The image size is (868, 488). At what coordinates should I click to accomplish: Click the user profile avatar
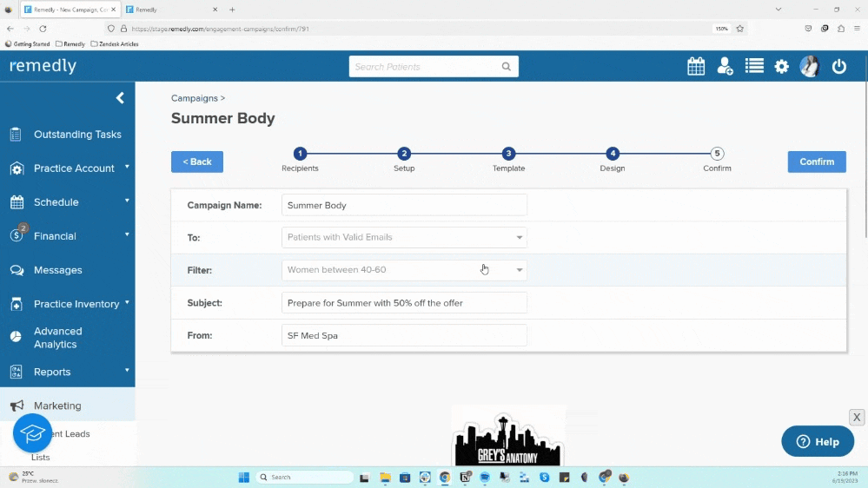coord(809,66)
